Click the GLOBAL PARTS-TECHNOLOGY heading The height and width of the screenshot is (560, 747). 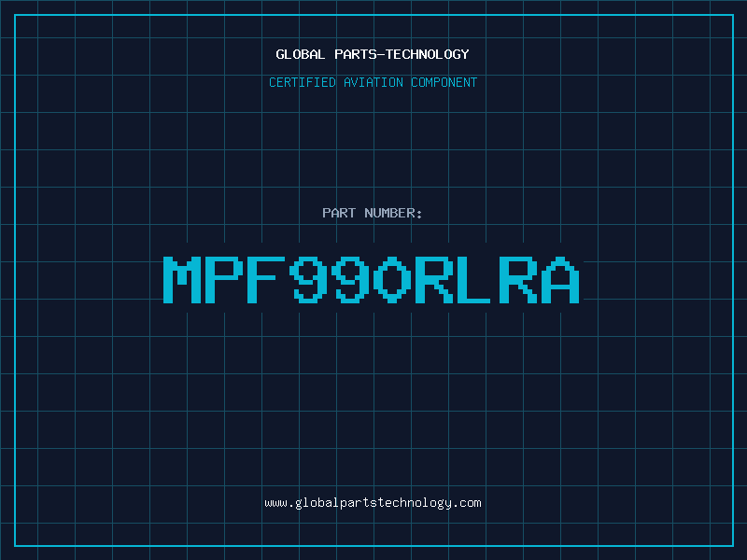pyautogui.click(x=373, y=54)
